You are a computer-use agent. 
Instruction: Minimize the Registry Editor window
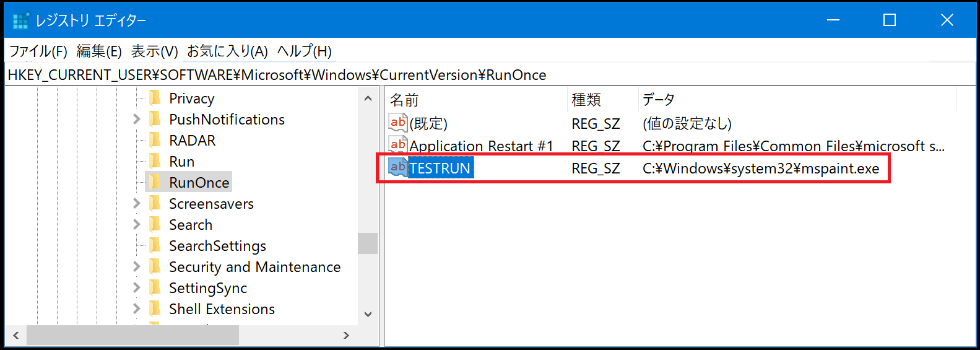click(x=833, y=20)
